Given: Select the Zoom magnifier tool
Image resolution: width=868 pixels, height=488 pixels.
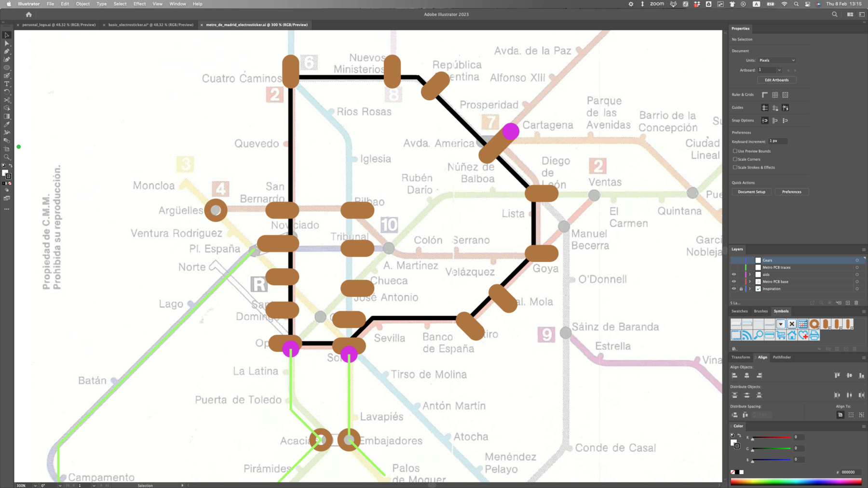Looking at the screenshot, I should click(7, 157).
